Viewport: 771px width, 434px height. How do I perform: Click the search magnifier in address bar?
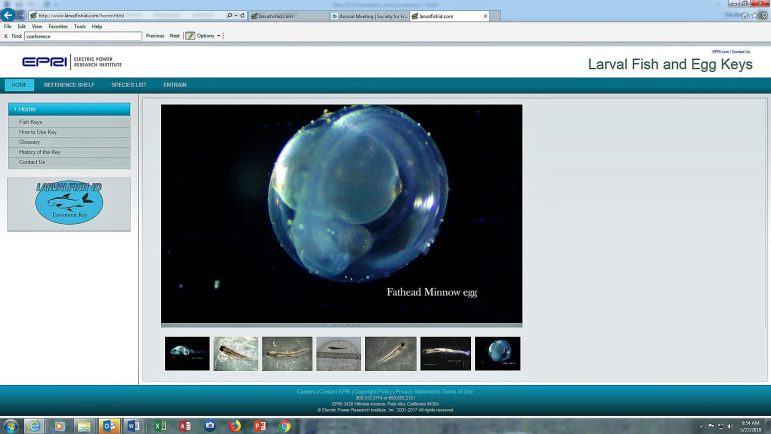pos(229,16)
